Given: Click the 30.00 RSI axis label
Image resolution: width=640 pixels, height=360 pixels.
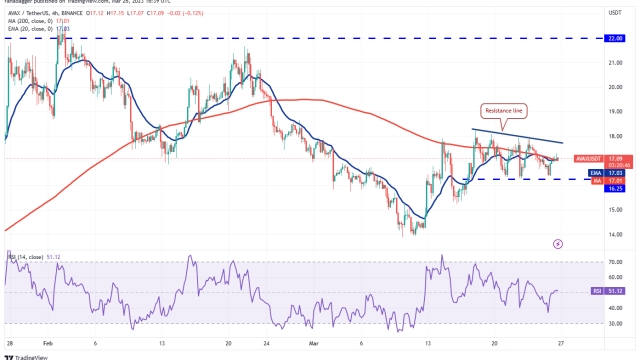Looking at the screenshot, I should coord(615,324).
